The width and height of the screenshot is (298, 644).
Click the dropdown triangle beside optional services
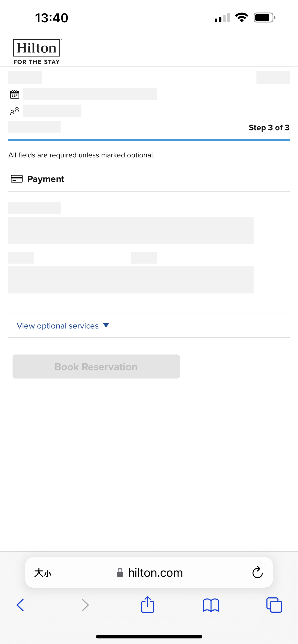106,325
